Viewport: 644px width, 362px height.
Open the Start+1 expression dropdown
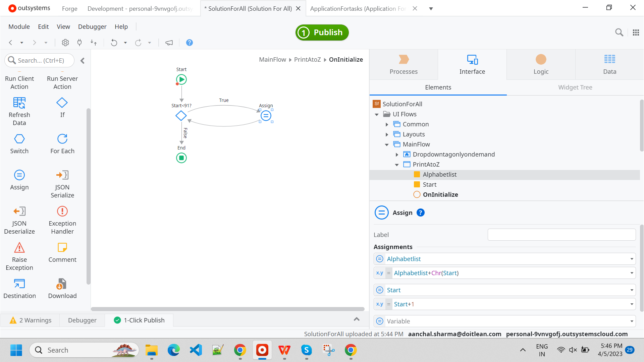coord(632,304)
